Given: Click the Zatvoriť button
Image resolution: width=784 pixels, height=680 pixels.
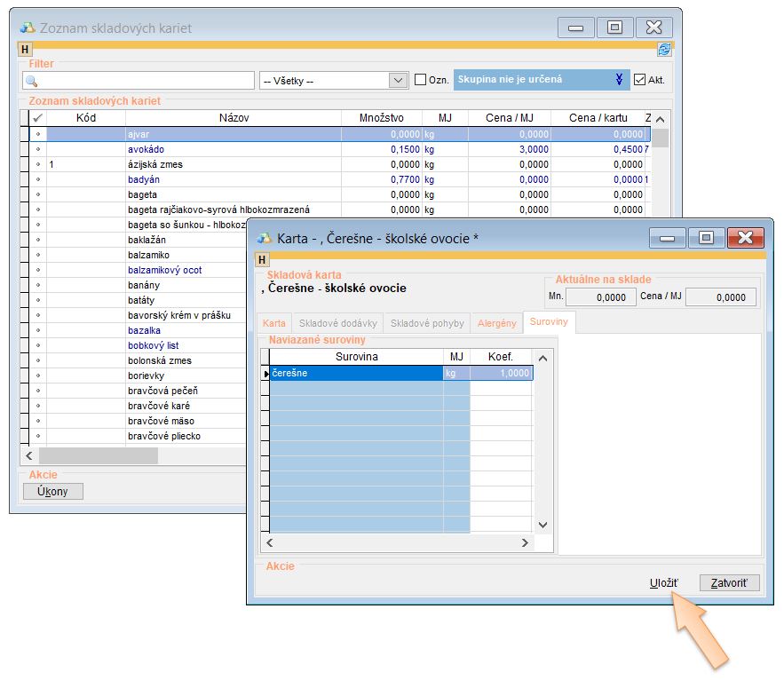Looking at the screenshot, I should click(729, 583).
